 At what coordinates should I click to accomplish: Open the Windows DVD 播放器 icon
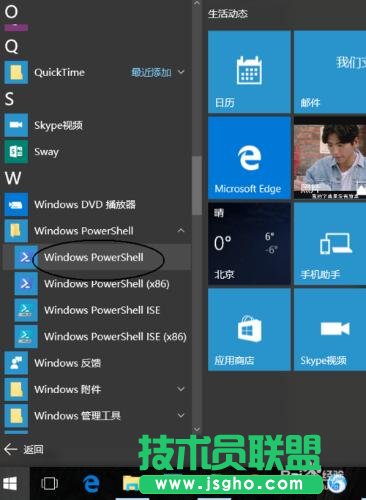pos(16,204)
